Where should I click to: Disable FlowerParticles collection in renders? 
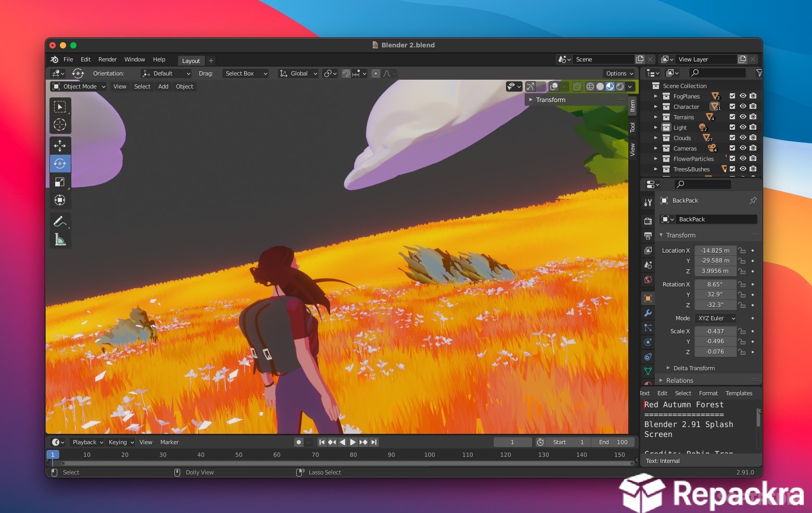(x=753, y=158)
